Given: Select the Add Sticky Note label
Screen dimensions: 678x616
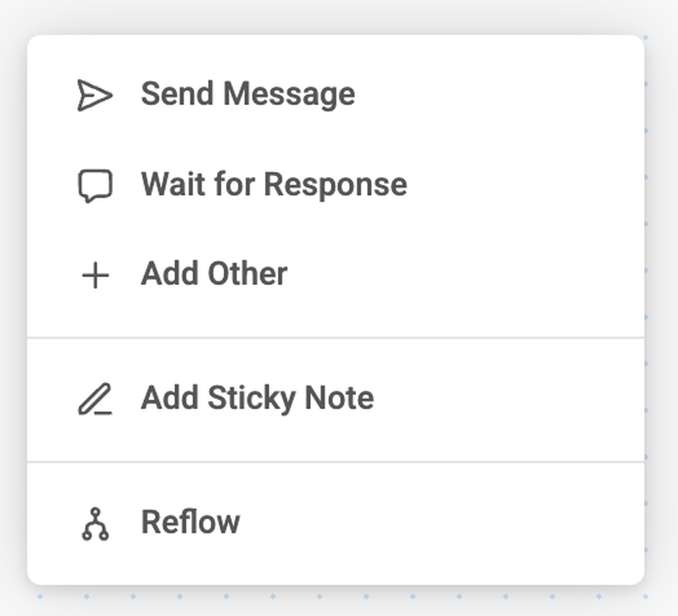Looking at the screenshot, I should (x=257, y=398).
